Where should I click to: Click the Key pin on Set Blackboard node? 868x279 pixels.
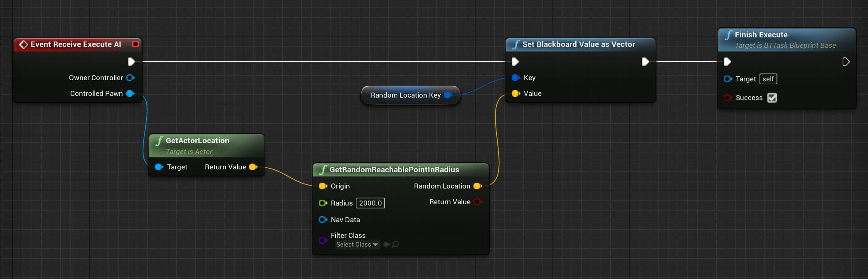pos(515,78)
